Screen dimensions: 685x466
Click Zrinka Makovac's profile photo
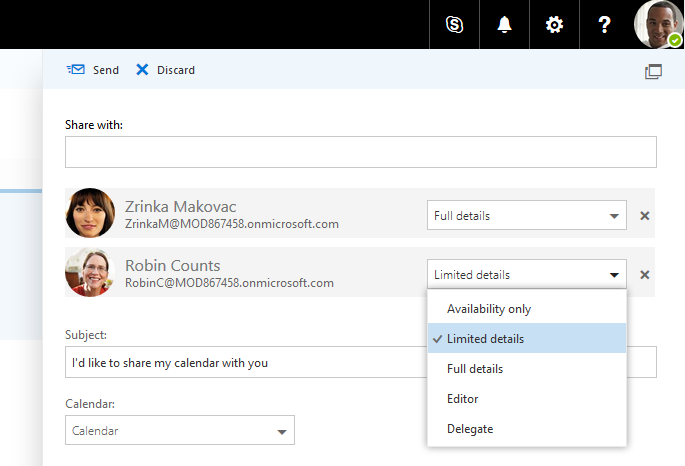pos(90,213)
